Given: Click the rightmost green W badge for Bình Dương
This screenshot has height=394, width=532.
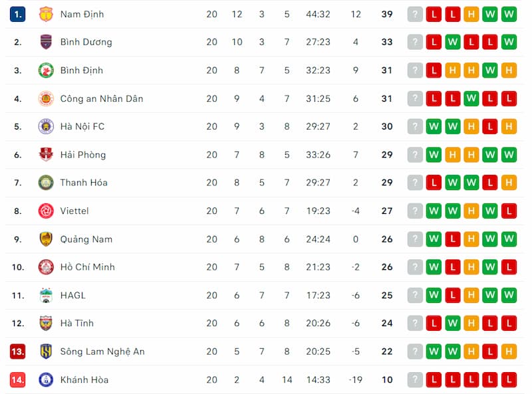Looking at the screenshot, I should 509,42.
